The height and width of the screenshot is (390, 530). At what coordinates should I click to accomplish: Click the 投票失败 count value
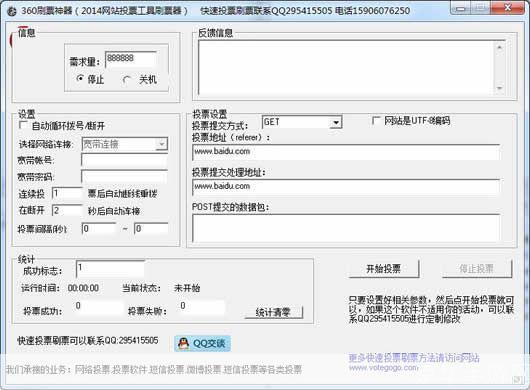tap(202, 307)
